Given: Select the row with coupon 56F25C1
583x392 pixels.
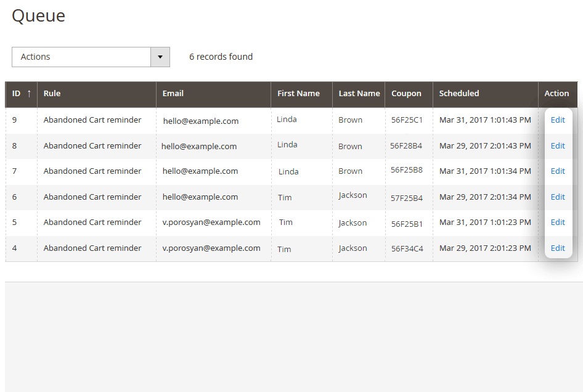Looking at the screenshot, I should tap(291, 121).
